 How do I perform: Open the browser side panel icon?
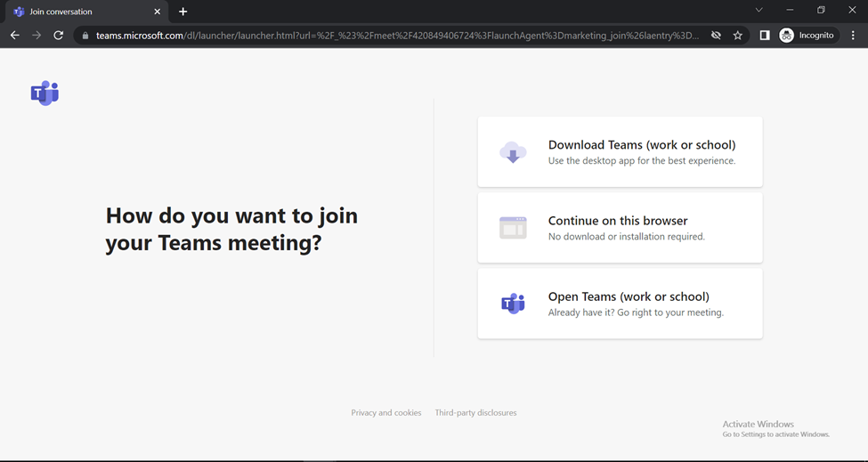(x=765, y=36)
